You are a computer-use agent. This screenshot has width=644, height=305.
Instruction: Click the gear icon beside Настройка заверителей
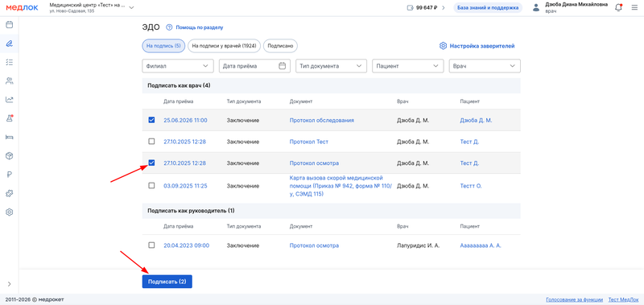443,46
